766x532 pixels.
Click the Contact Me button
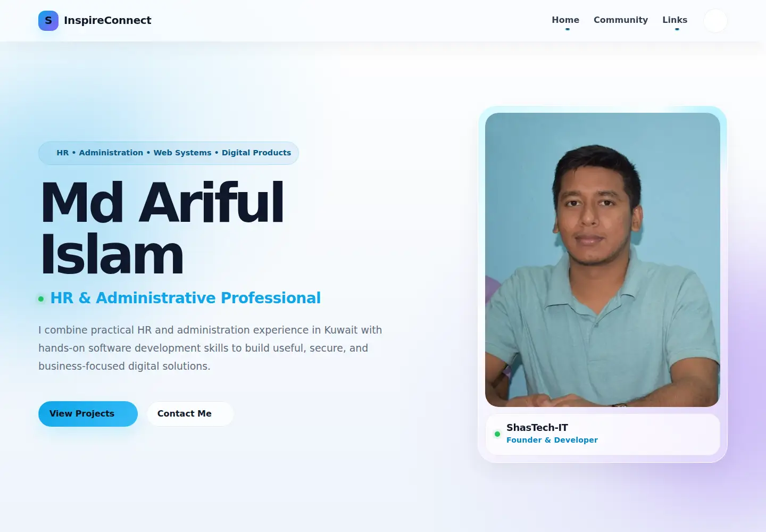click(190, 414)
